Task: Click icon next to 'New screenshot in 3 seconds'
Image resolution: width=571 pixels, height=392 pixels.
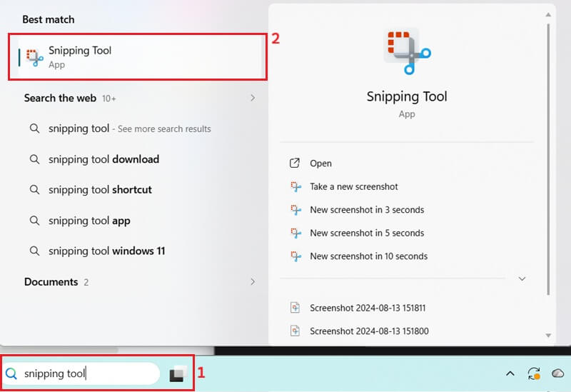Action: click(x=295, y=210)
